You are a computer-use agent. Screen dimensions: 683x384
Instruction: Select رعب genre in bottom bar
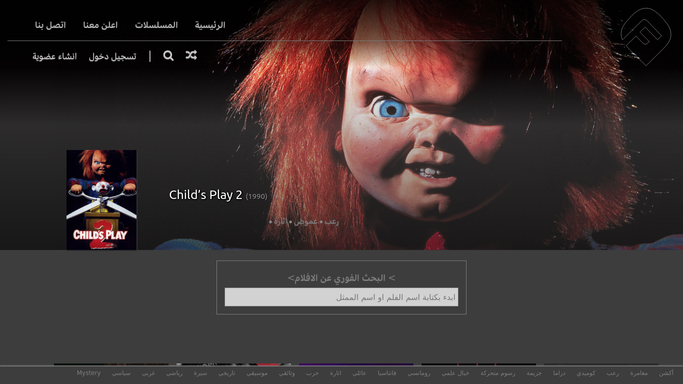coord(612,373)
